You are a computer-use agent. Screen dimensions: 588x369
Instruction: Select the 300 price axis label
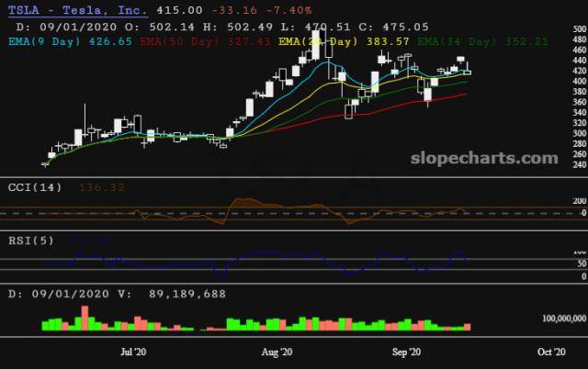[580, 133]
